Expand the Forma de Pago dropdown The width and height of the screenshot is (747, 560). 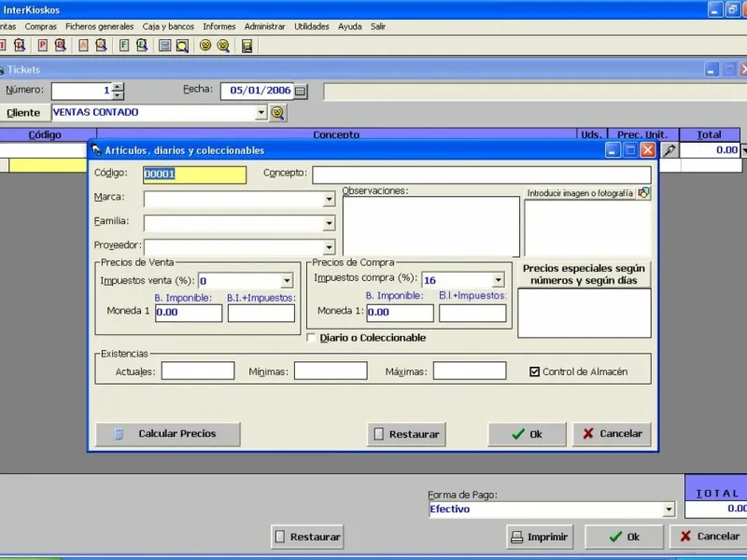[x=668, y=510]
